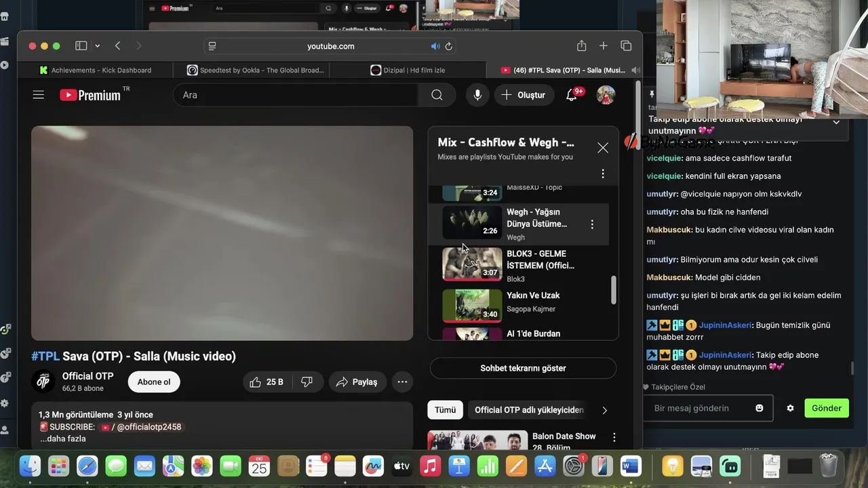Image resolution: width=868 pixels, height=488 pixels.
Task: Click the green Gönder send button
Action: point(827,408)
